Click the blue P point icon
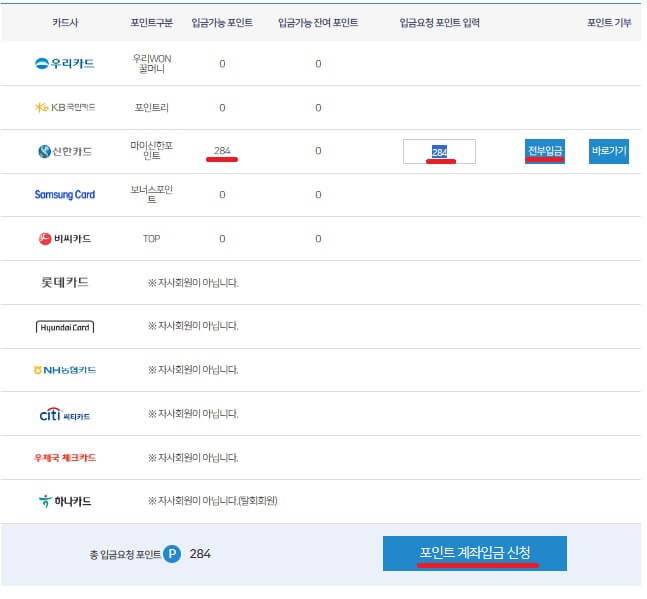Viewport: 647px width, 599px height. pyautogui.click(x=172, y=554)
